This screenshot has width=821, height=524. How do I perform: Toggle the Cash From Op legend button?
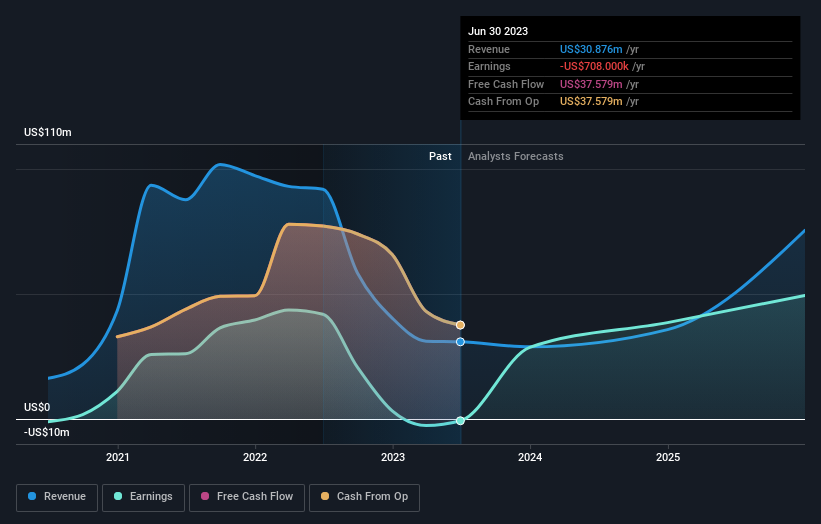[x=364, y=497]
